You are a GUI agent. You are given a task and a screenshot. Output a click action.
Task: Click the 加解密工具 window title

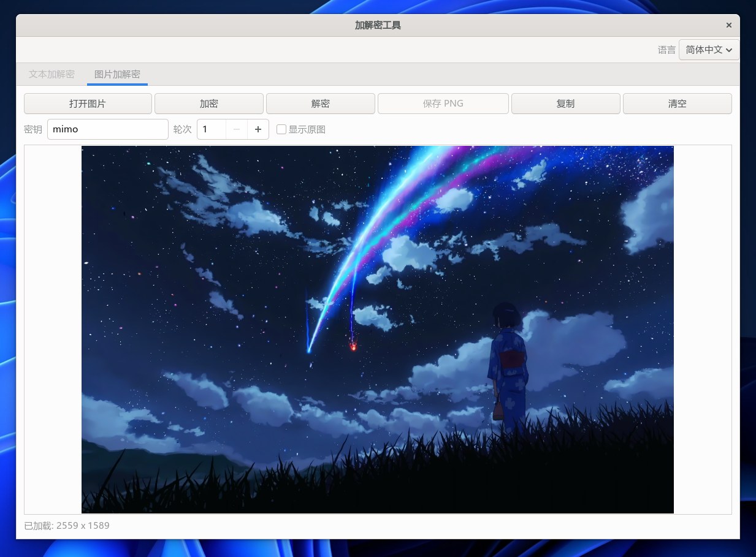(x=378, y=25)
